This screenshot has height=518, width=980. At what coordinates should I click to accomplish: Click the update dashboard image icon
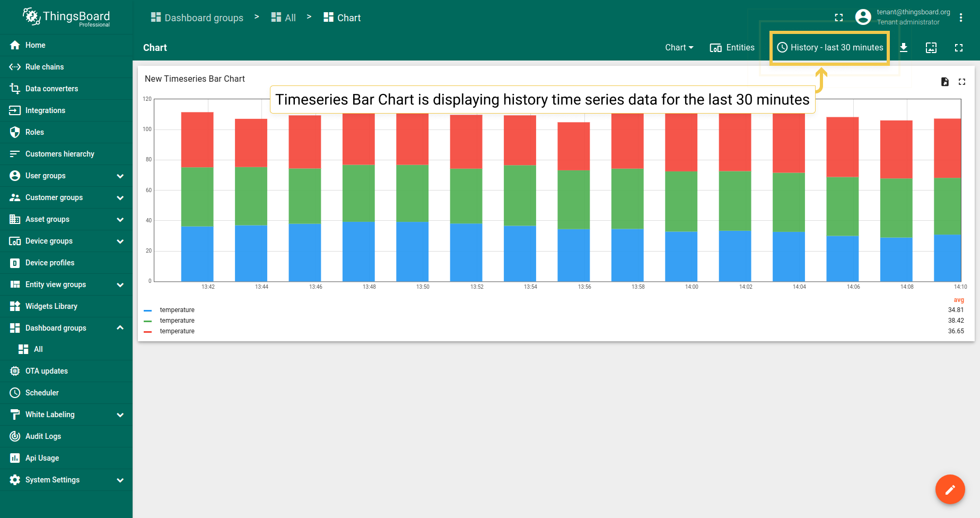pyautogui.click(x=931, y=48)
